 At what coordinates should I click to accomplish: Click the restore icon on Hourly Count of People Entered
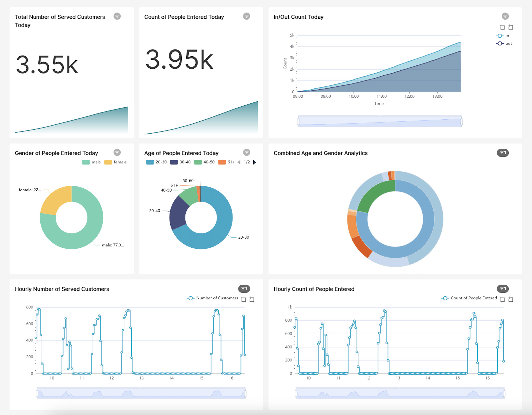click(x=510, y=299)
